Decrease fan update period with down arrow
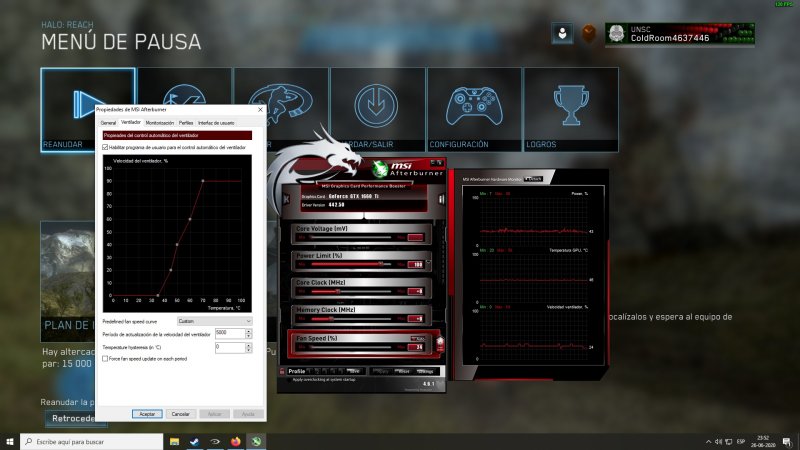The height and width of the screenshot is (450, 800). (x=248, y=336)
